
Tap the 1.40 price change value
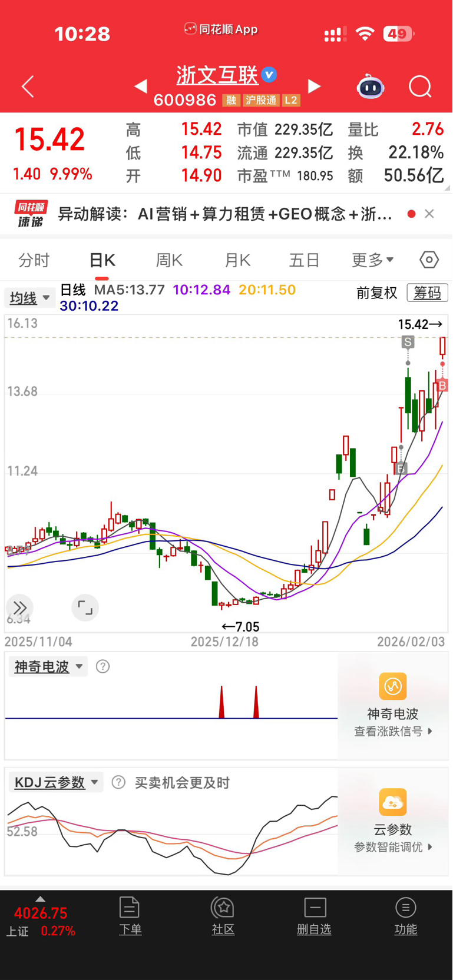point(27,174)
